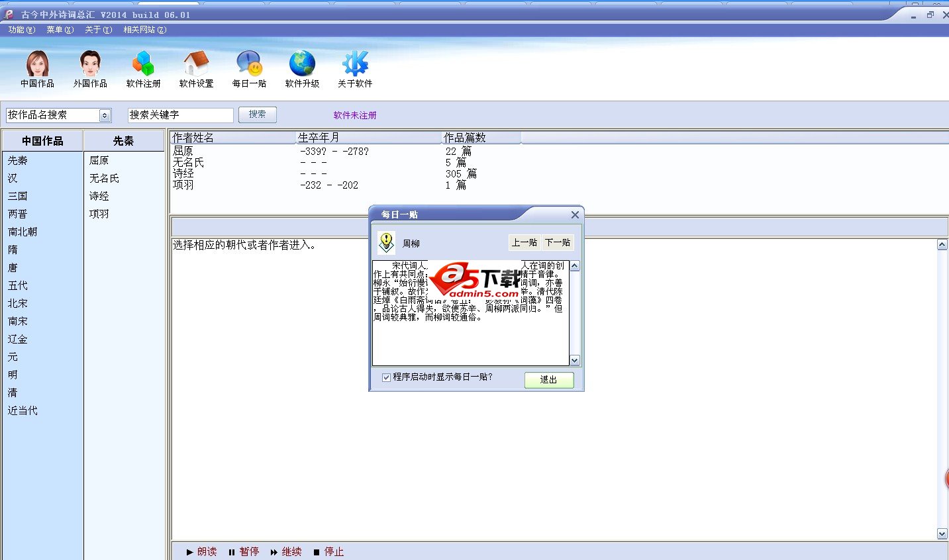Click the 作品篇数 column header
The height and width of the screenshot is (560, 949).
pyautogui.click(x=481, y=138)
